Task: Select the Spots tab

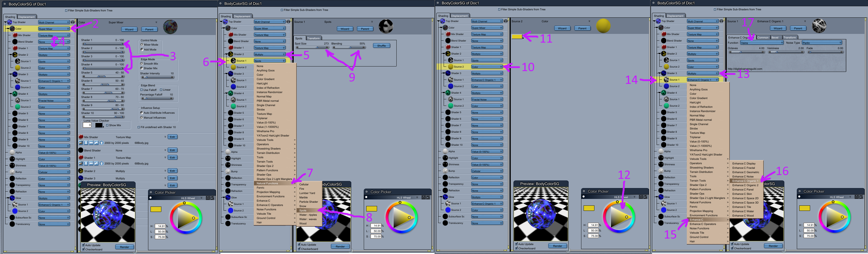Action: [x=299, y=38]
